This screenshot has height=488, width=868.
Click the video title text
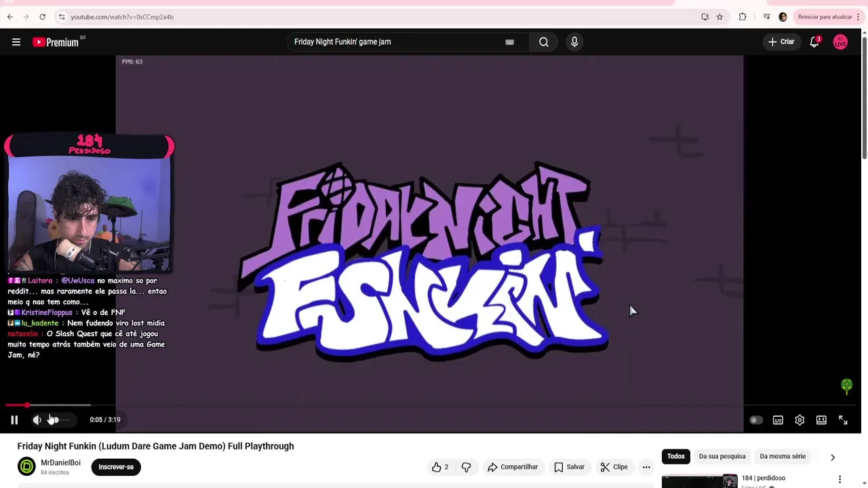point(155,446)
